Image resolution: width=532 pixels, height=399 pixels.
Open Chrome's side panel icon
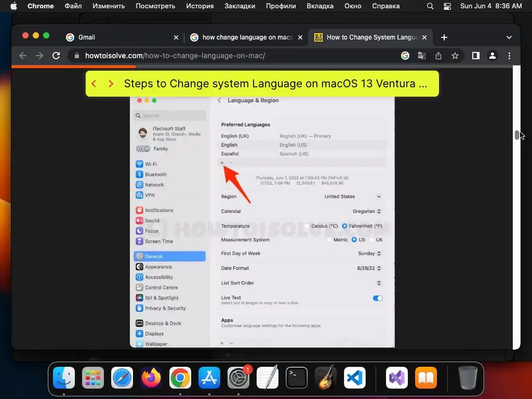pyautogui.click(x=476, y=56)
